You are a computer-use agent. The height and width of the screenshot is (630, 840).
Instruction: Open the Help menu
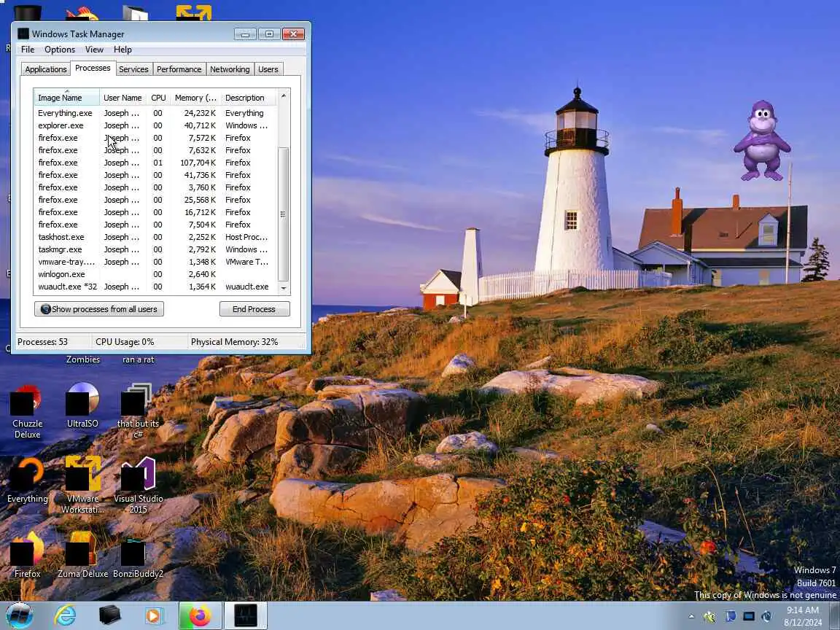tap(122, 50)
